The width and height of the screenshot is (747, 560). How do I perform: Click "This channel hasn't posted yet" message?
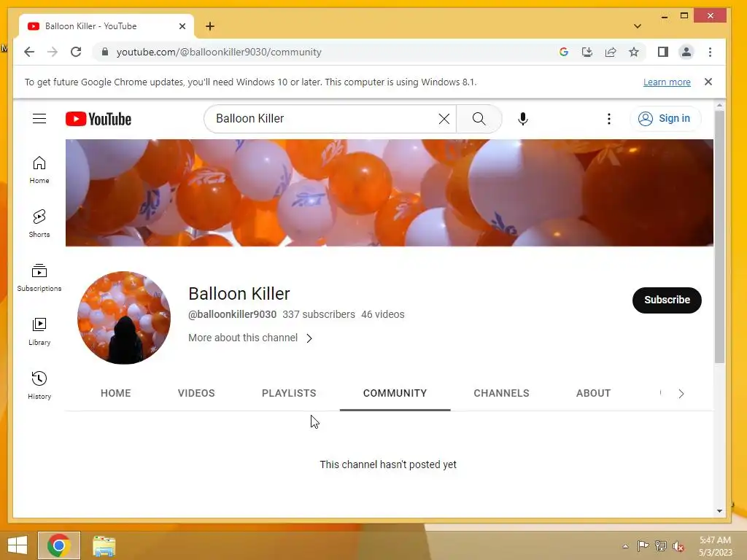[x=388, y=464]
